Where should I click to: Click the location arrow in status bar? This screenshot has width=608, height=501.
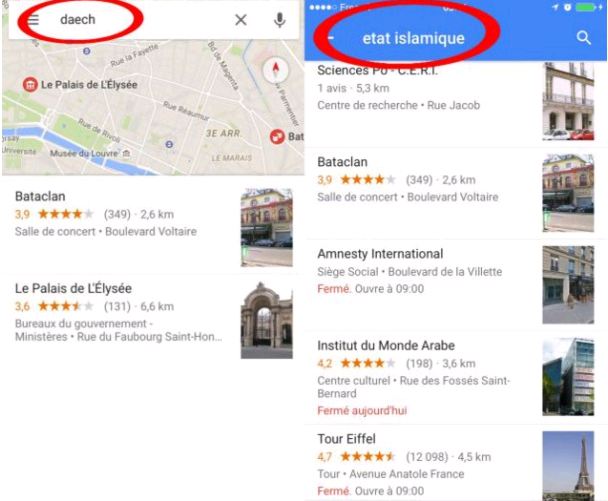(555, 7)
